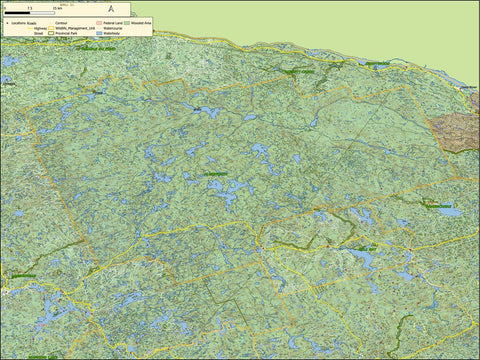Click the 15 km scale bar label
This screenshot has height=360, width=480.
tap(57, 8)
